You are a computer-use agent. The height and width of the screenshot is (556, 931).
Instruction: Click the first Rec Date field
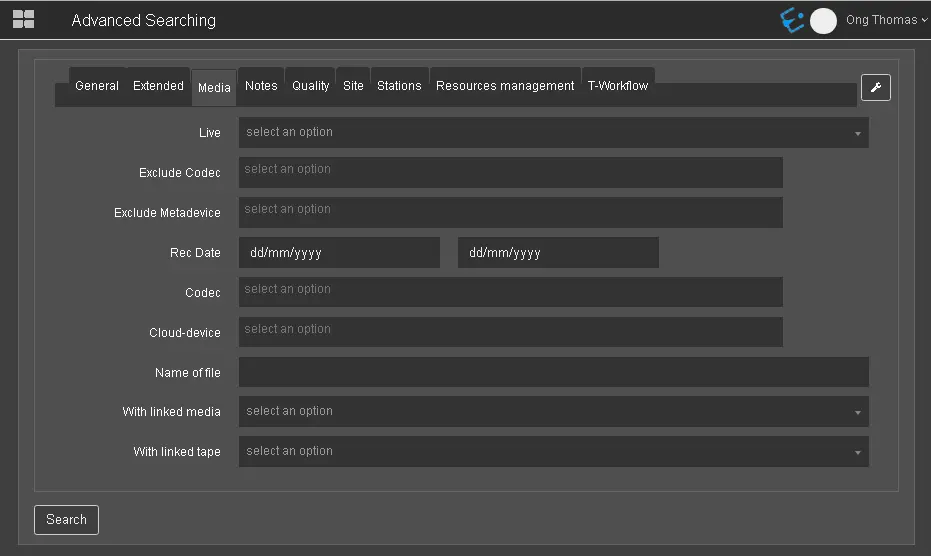338,253
